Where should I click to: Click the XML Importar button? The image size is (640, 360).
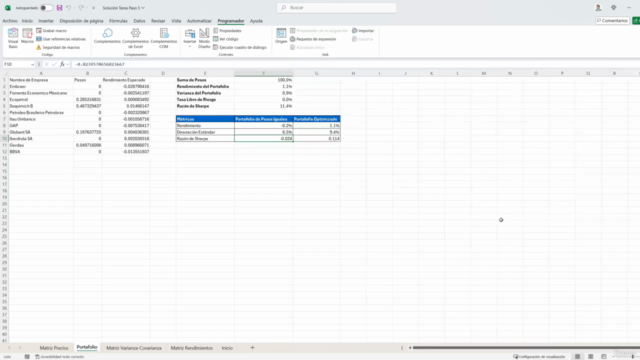[363, 31]
